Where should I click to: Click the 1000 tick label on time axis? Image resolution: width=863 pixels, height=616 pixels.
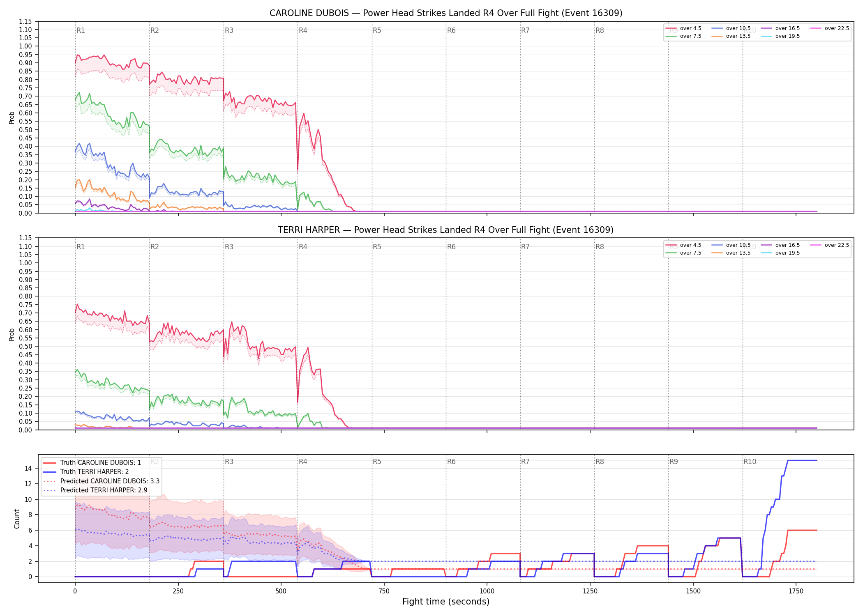pyautogui.click(x=487, y=591)
